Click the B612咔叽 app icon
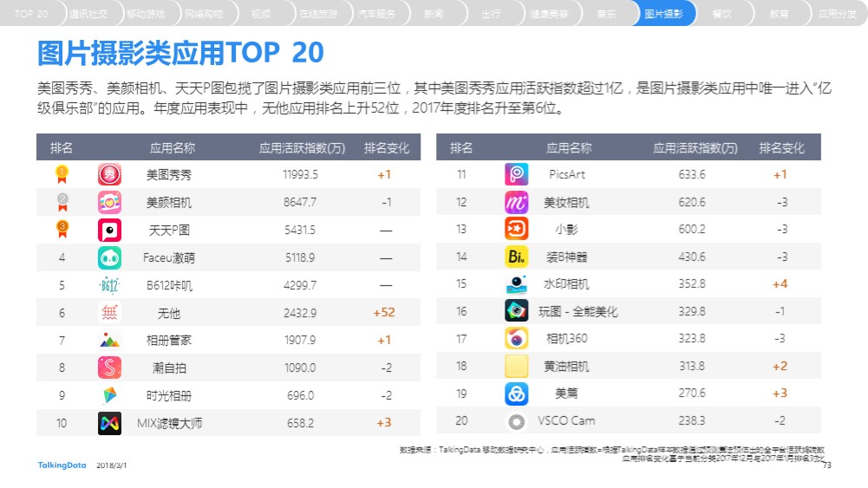The width and height of the screenshot is (868, 488). coord(109,285)
